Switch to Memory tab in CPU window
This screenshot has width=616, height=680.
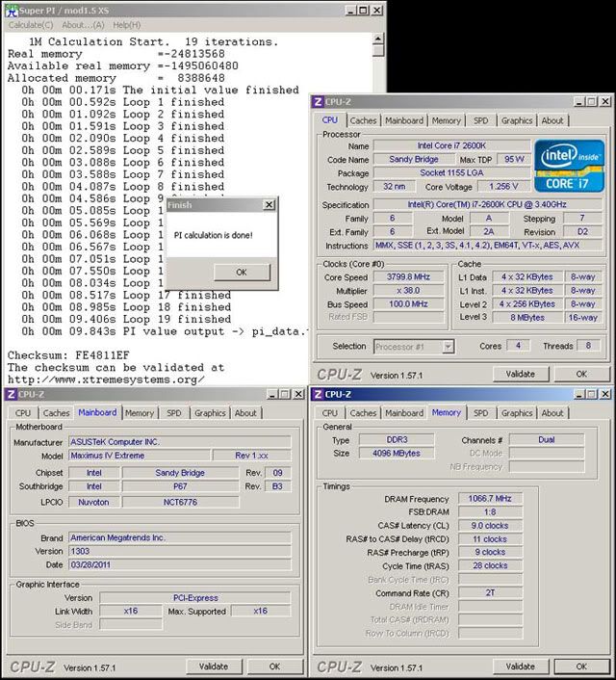446,120
